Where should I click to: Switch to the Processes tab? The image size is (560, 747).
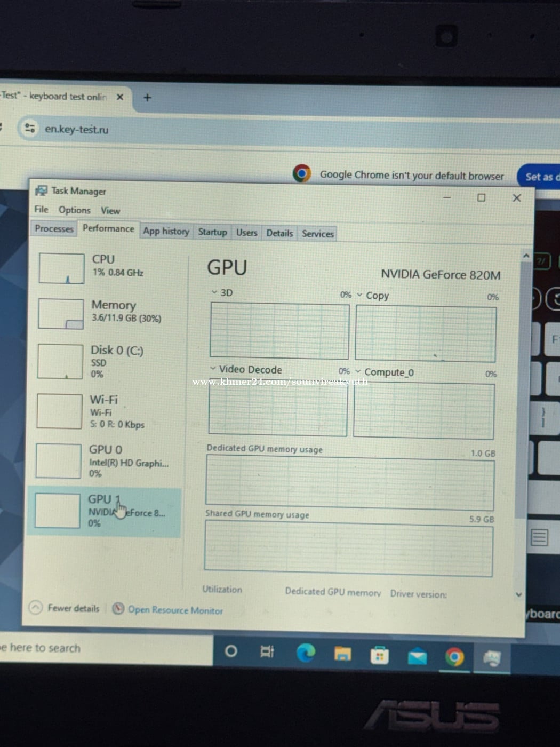tap(54, 228)
